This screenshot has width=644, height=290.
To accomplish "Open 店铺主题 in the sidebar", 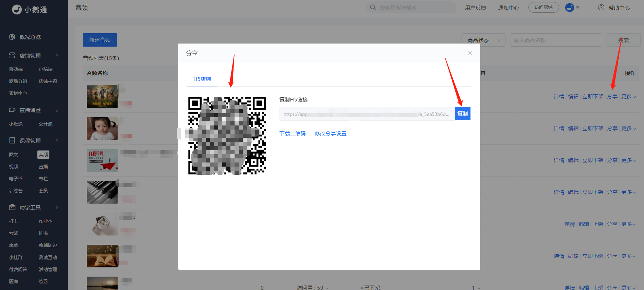I will 48,81.
